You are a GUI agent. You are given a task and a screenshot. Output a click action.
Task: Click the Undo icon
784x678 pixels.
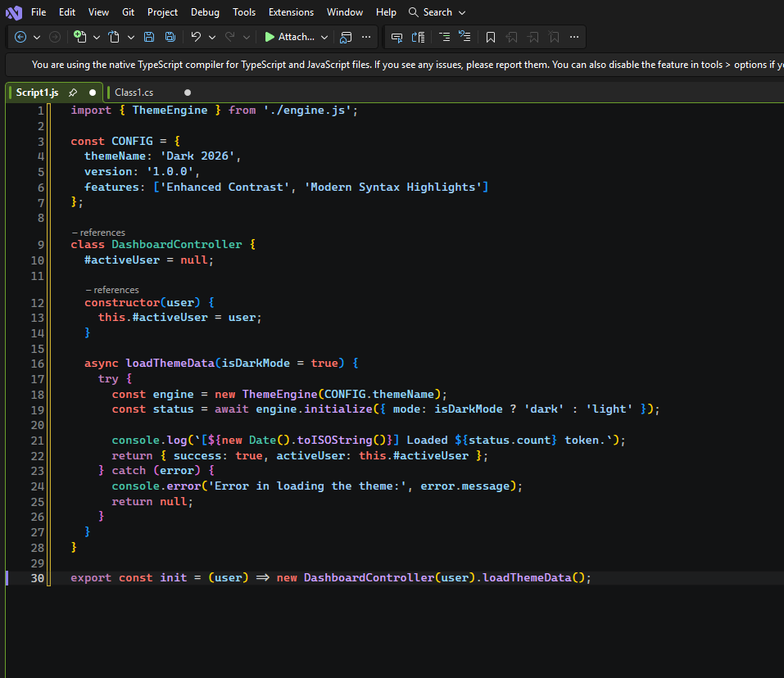pyautogui.click(x=196, y=37)
